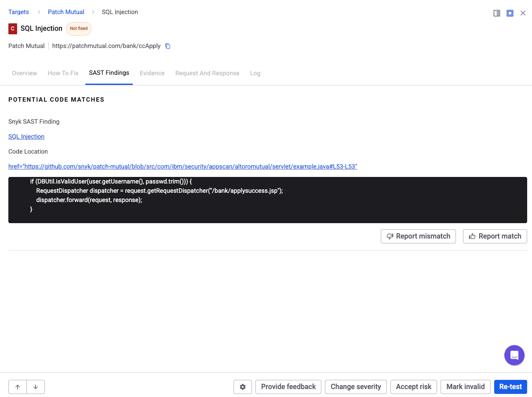Click the Re-test button

tap(510, 387)
